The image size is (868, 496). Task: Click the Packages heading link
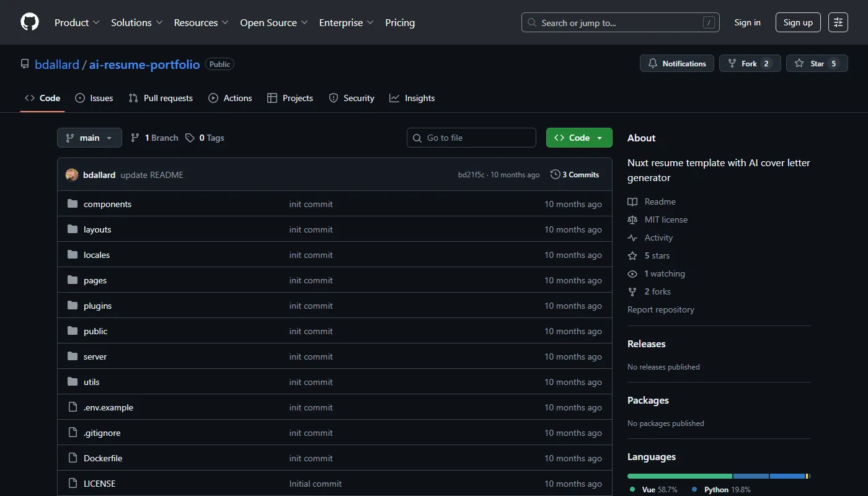648,400
